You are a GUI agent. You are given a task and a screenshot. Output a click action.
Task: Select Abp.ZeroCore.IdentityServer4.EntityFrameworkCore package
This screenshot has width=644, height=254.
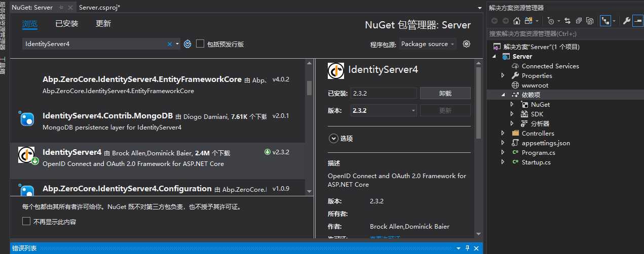click(x=158, y=85)
